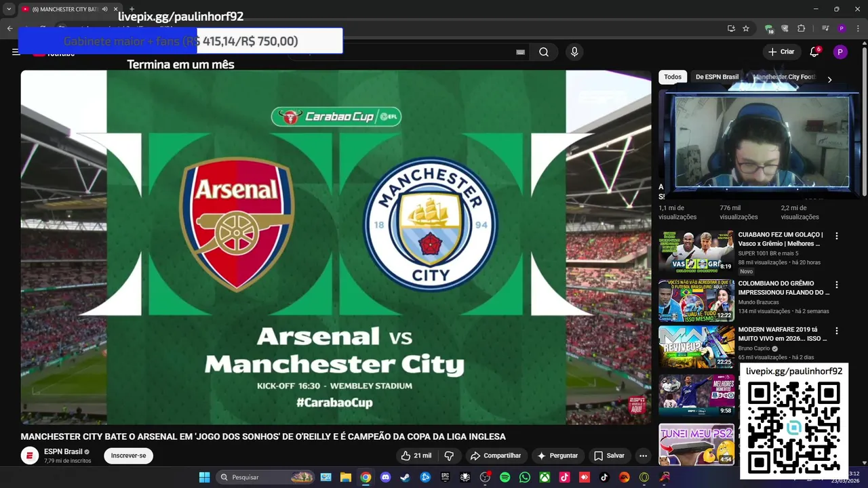Start voice search with the microphone icon
868x488 pixels.
pyautogui.click(x=574, y=52)
